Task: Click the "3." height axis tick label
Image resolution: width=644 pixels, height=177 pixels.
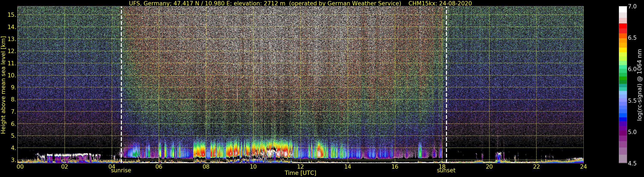Action: (x=13, y=160)
